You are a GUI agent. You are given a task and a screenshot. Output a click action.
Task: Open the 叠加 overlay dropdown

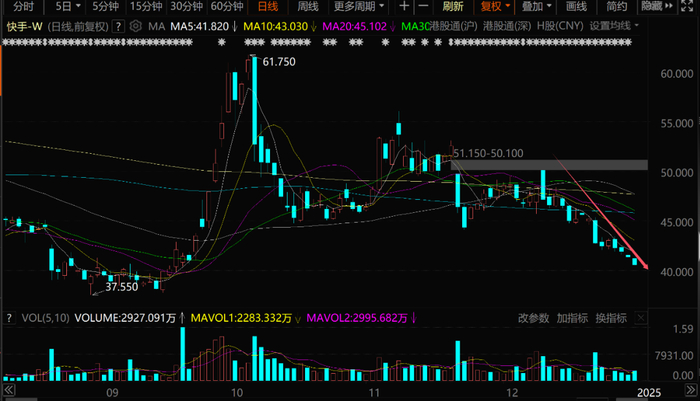click(x=537, y=6)
